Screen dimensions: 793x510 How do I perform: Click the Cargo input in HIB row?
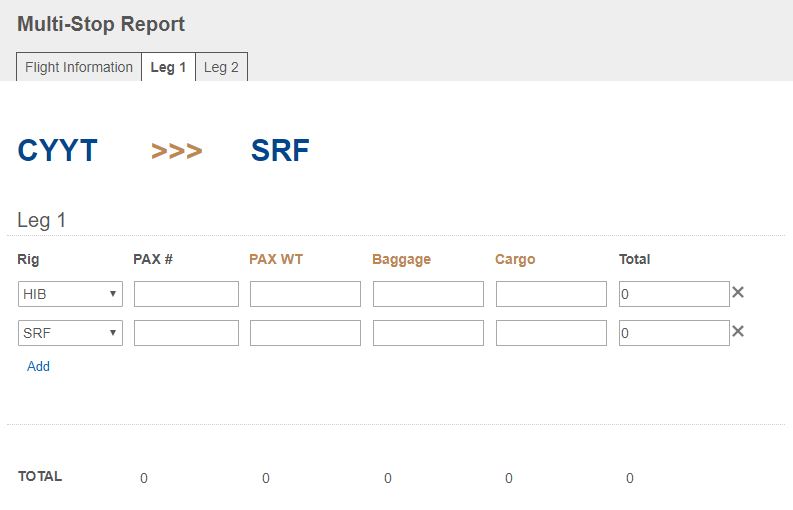pos(551,294)
